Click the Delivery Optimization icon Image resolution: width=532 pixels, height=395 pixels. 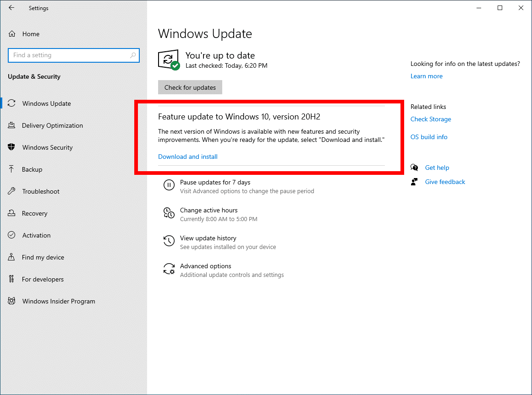point(11,125)
